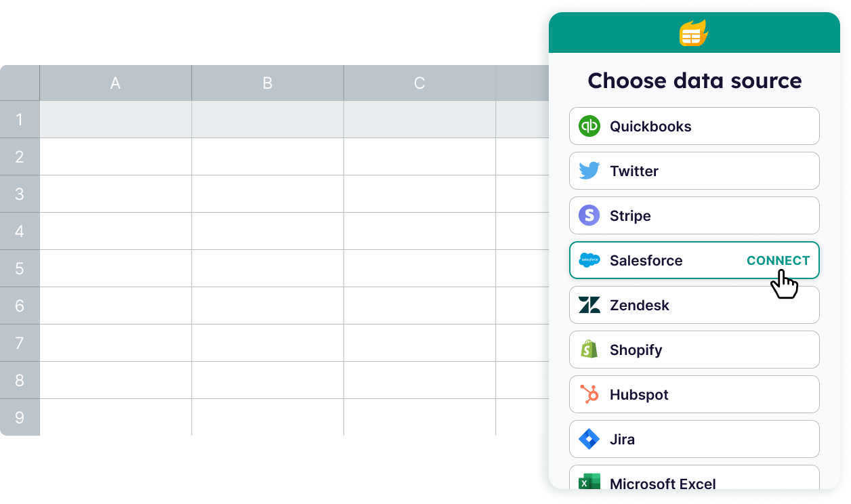This screenshot has width=851, height=504.
Task: Click the Twitter bird icon
Action: click(x=589, y=171)
